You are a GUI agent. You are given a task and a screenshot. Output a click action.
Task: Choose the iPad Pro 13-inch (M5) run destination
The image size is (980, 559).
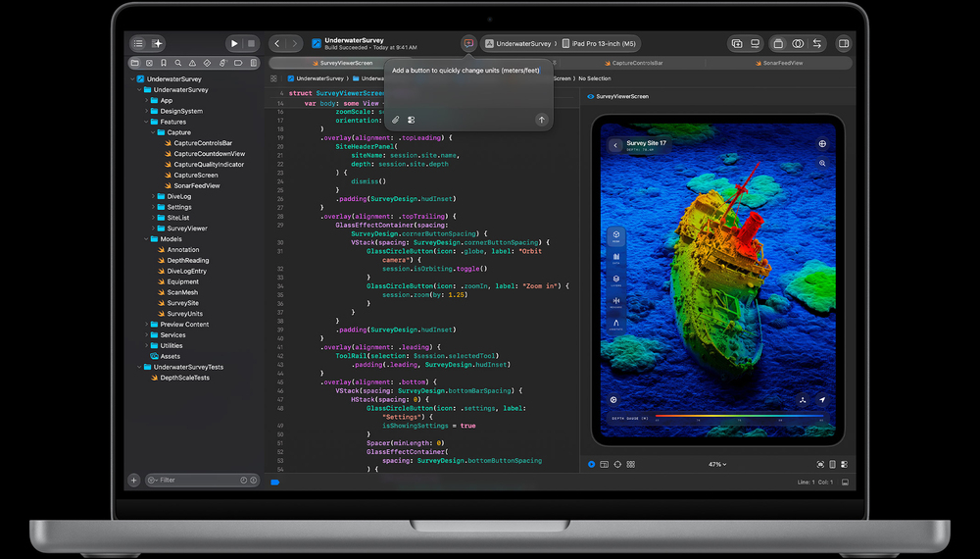tap(599, 44)
